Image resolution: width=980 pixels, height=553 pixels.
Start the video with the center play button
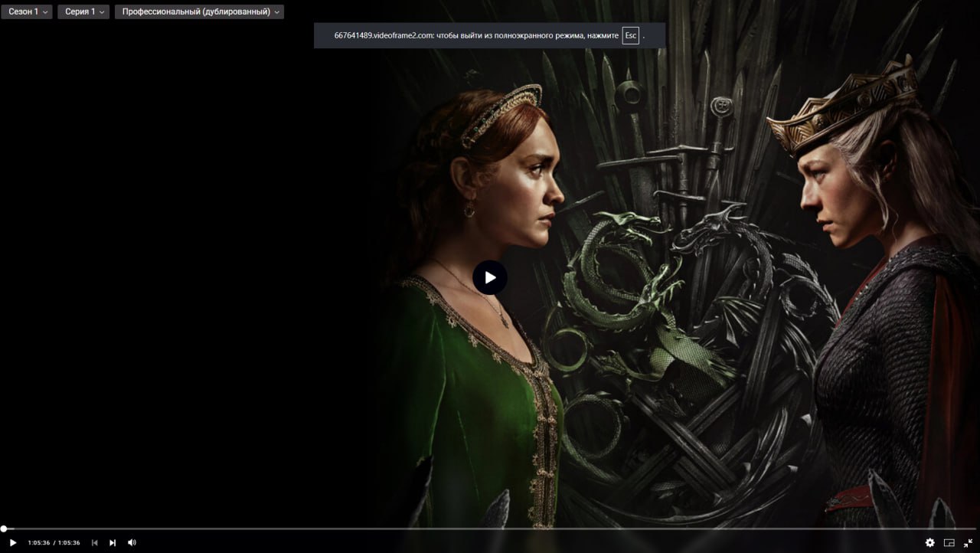pos(490,277)
